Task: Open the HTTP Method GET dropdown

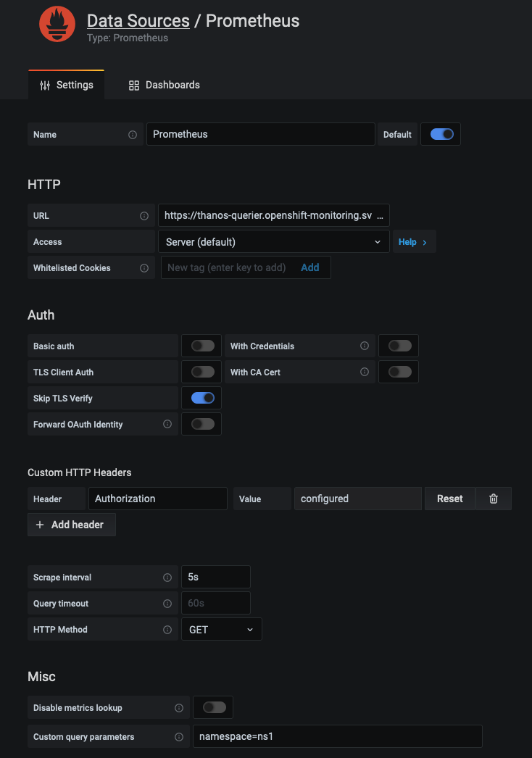Action: [221, 630]
